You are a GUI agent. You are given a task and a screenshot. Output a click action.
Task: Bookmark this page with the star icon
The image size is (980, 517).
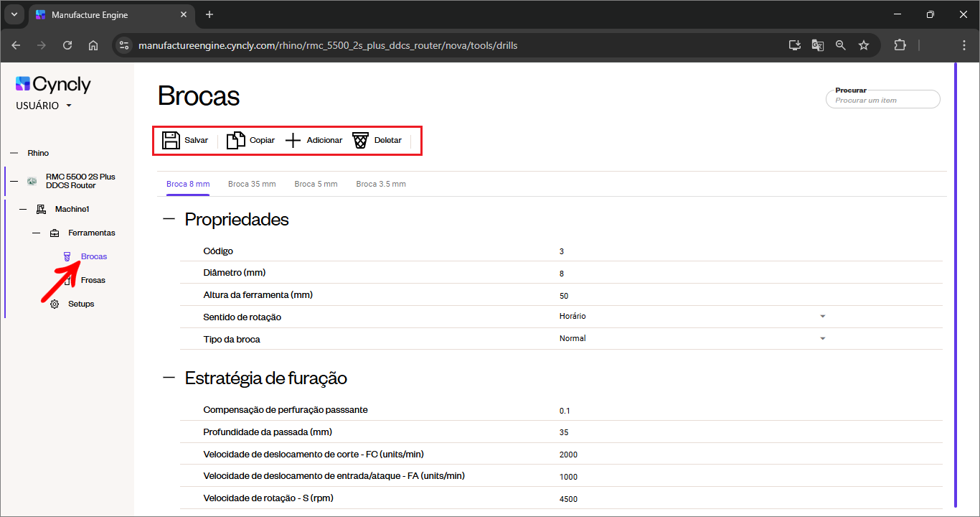pyautogui.click(x=864, y=45)
